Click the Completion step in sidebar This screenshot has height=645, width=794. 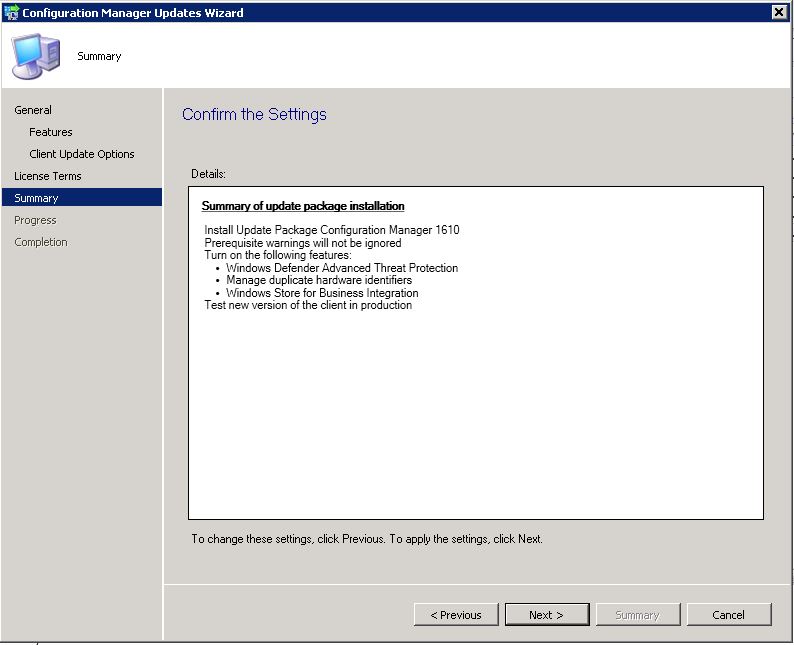41,242
